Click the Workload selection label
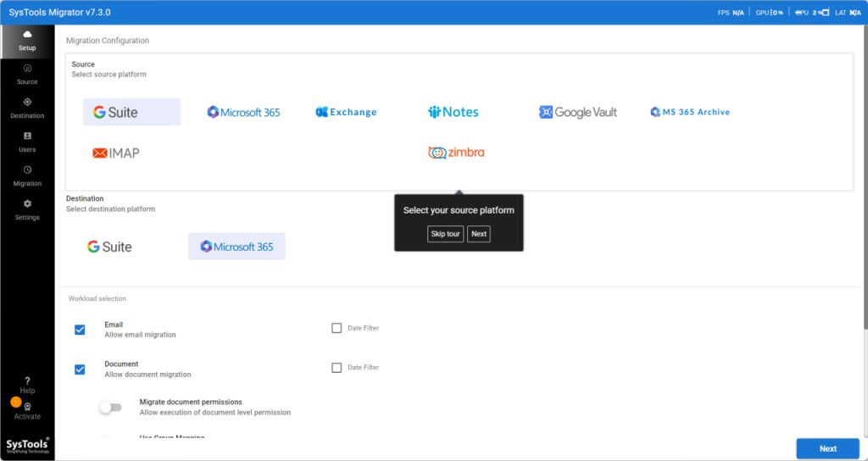The image size is (868, 461). click(97, 298)
